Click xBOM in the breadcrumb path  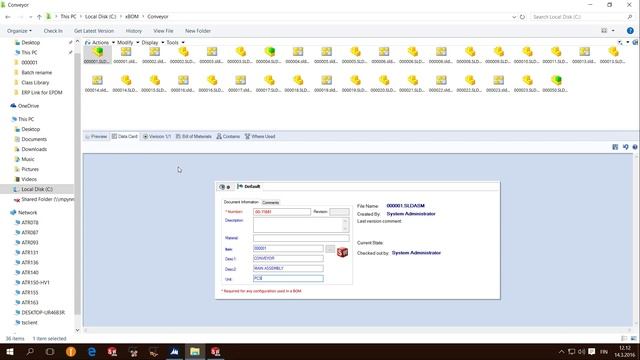click(131, 17)
